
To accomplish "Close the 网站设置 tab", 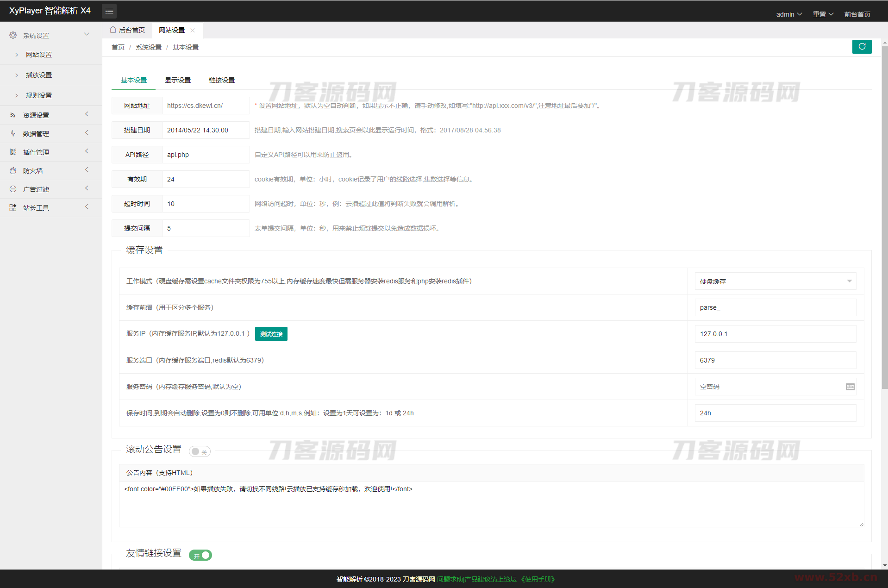I will pyautogui.click(x=193, y=31).
